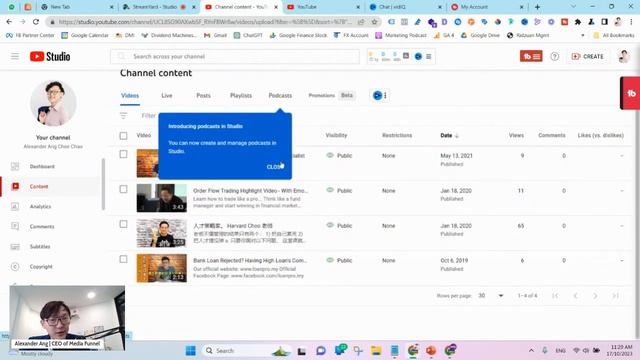Select the Videos tab
Viewport: 640px width, 360px height.
pyautogui.click(x=130, y=96)
